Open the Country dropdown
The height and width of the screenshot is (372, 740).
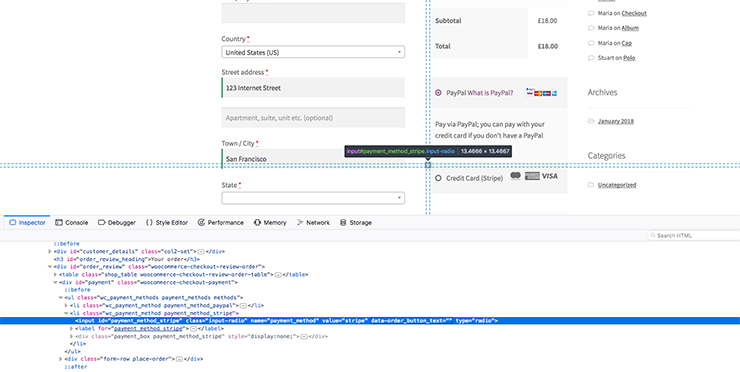(313, 52)
